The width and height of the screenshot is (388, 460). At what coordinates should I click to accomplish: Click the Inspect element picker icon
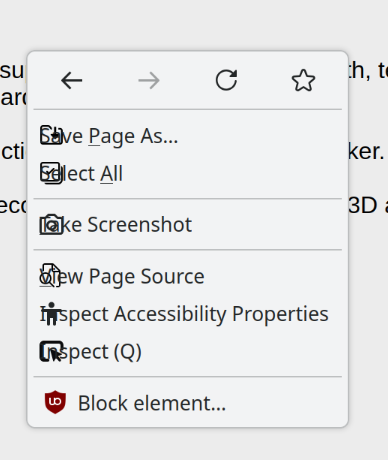coord(51,351)
